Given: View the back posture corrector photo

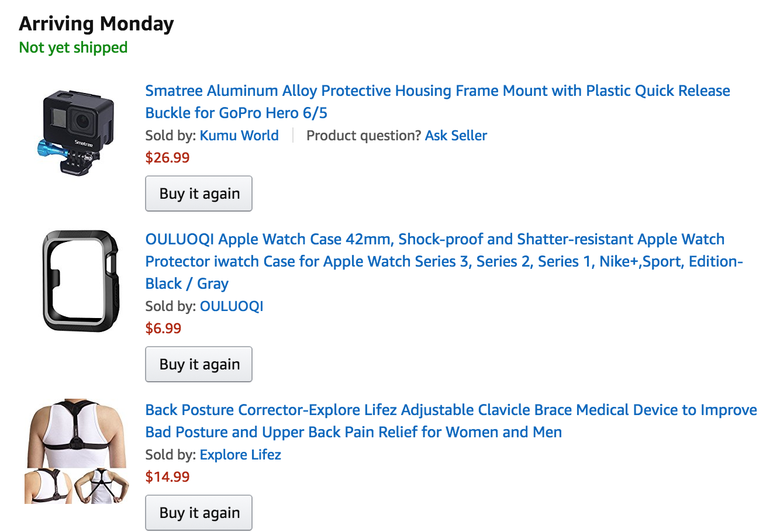Looking at the screenshot, I should pyautogui.click(x=77, y=451).
